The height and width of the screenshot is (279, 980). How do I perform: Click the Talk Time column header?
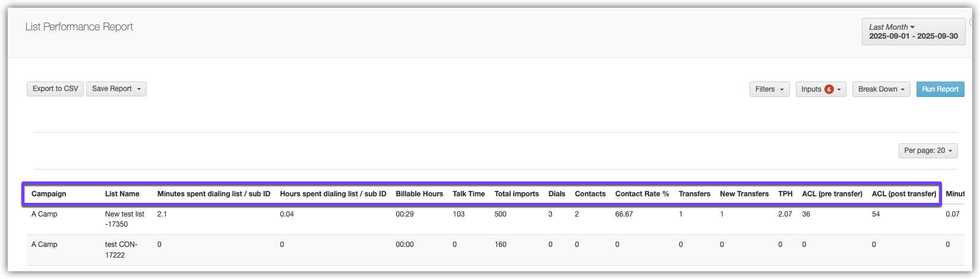(469, 194)
